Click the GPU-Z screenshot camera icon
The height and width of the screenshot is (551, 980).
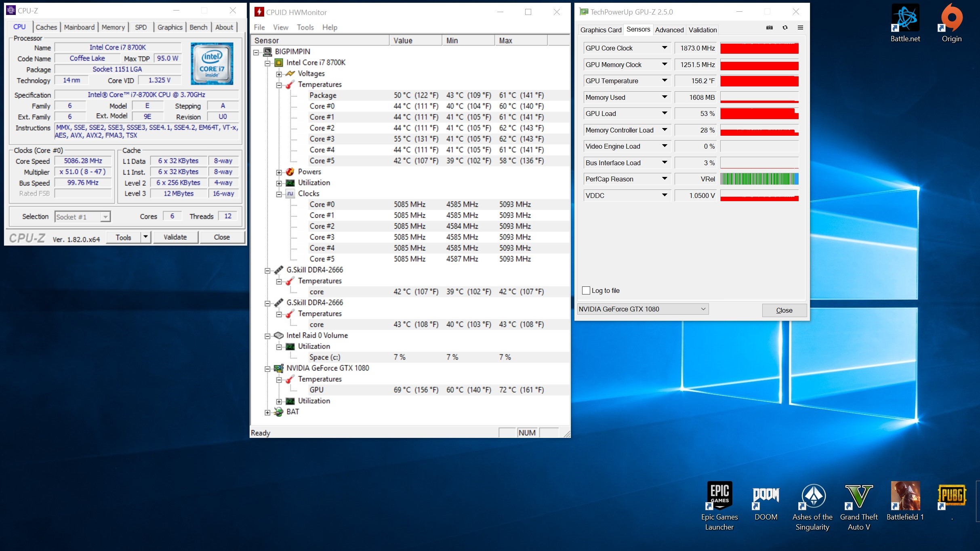770,28
